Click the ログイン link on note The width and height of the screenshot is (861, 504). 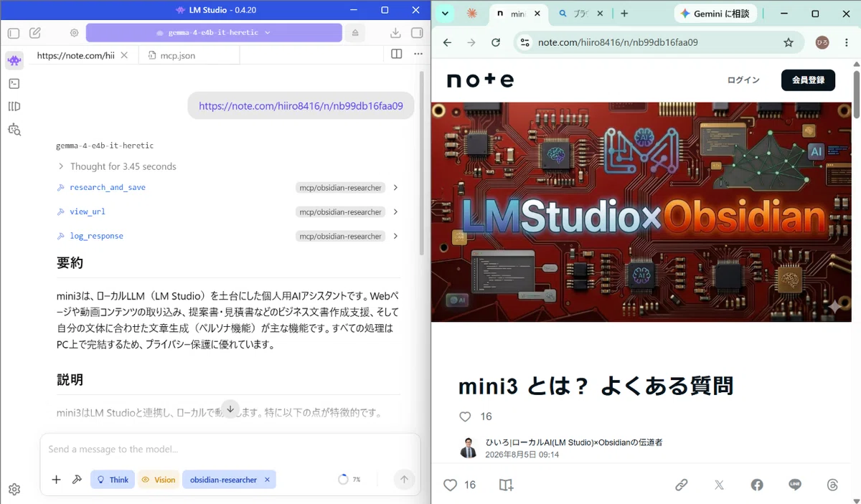(x=743, y=80)
